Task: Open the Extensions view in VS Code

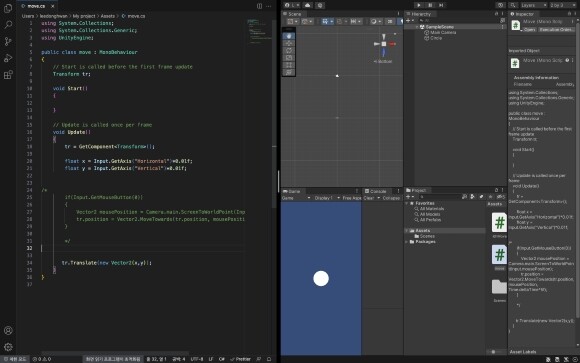Action: 8,75
